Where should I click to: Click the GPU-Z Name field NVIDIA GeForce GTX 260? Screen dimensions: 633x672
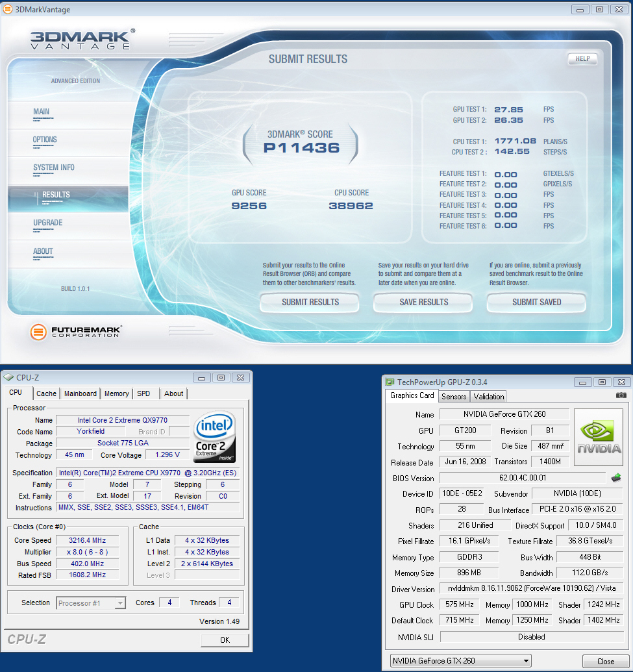pyautogui.click(x=504, y=414)
